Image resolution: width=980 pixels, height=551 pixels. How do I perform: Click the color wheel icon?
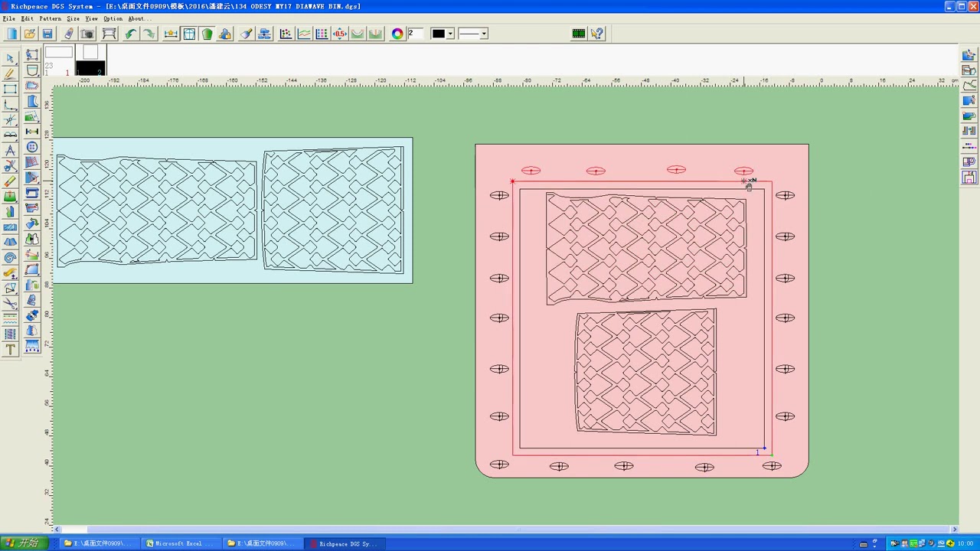pos(397,34)
